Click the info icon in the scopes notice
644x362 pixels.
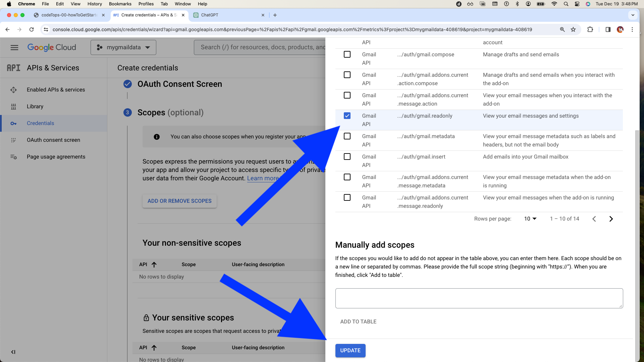point(157,137)
